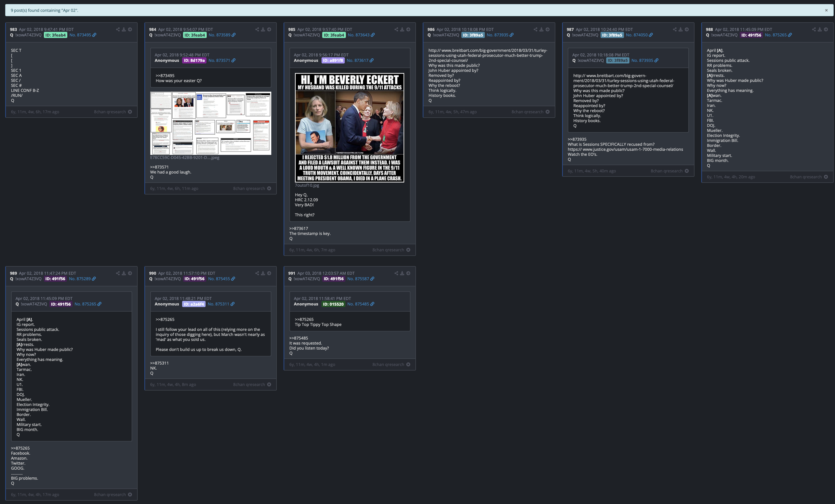Click the text 'Watch the EO's.'
The image size is (835, 504).
583,155
